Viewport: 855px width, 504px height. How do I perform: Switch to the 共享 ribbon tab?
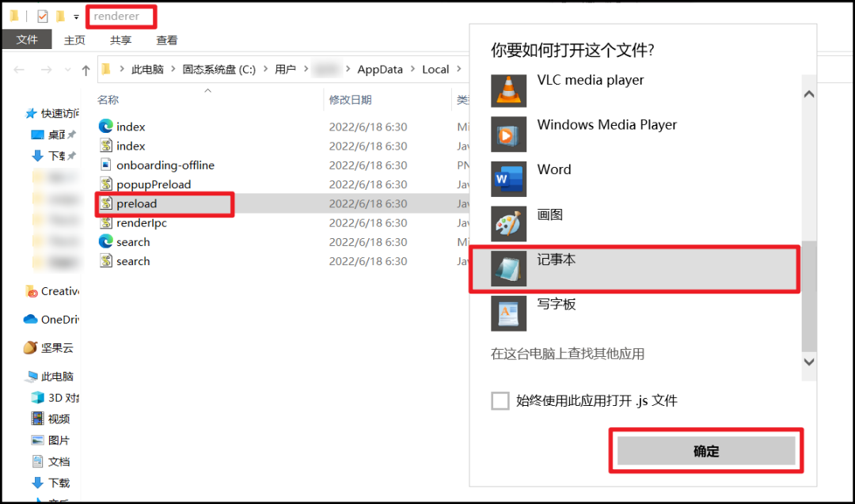(120, 40)
